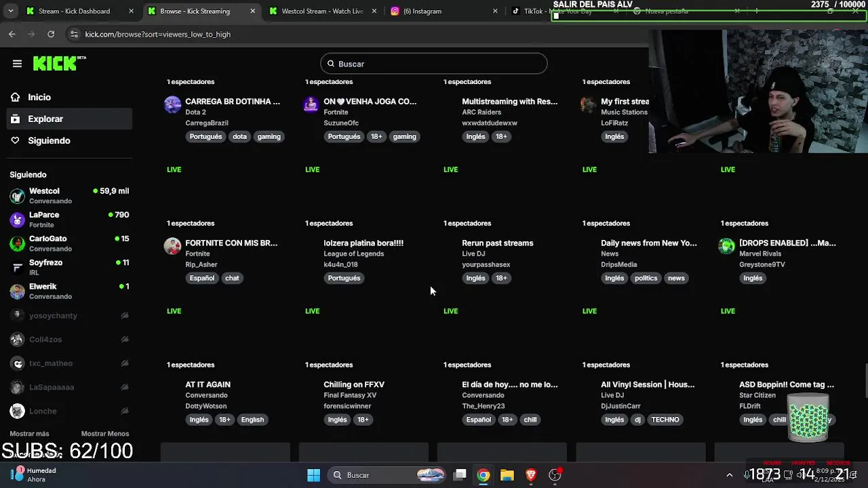Open CarregaBrazil channel avatar
Screen dimensions: 868x488
click(x=173, y=104)
